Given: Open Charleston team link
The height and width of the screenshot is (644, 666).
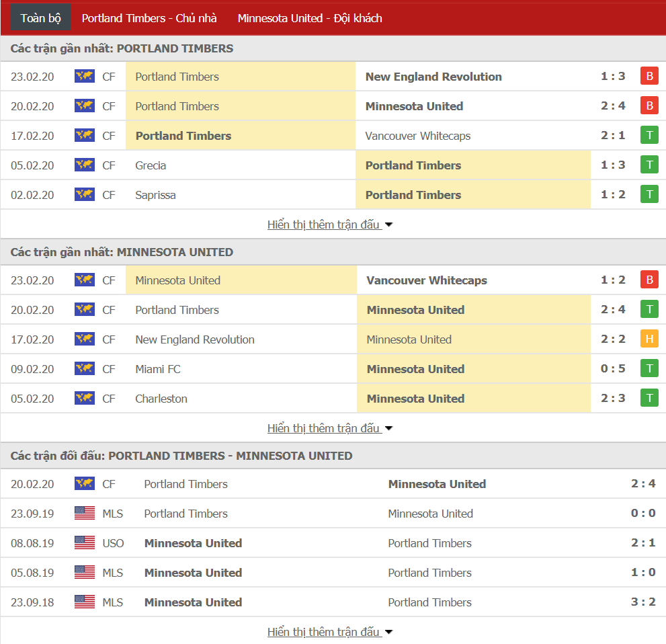Looking at the screenshot, I should [x=161, y=399].
